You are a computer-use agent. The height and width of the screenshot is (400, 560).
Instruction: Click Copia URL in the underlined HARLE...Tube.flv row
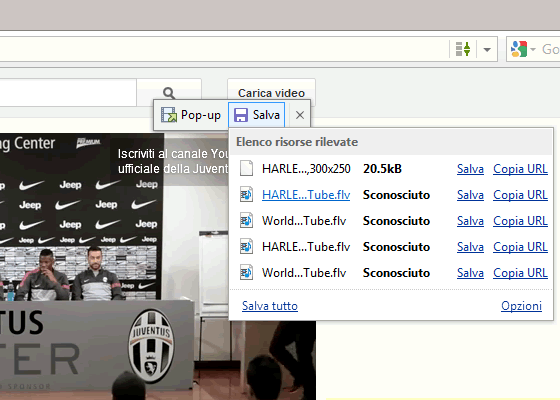520,195
